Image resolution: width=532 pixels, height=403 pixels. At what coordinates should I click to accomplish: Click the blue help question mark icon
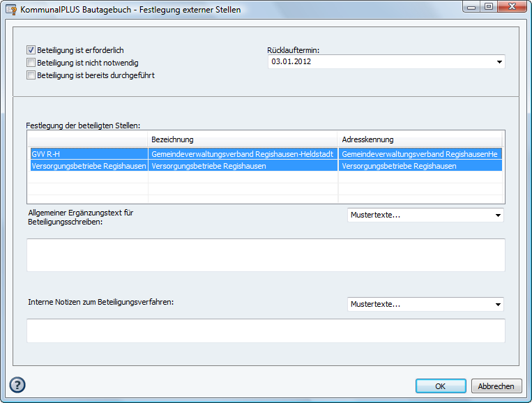(x=17, y=385)
